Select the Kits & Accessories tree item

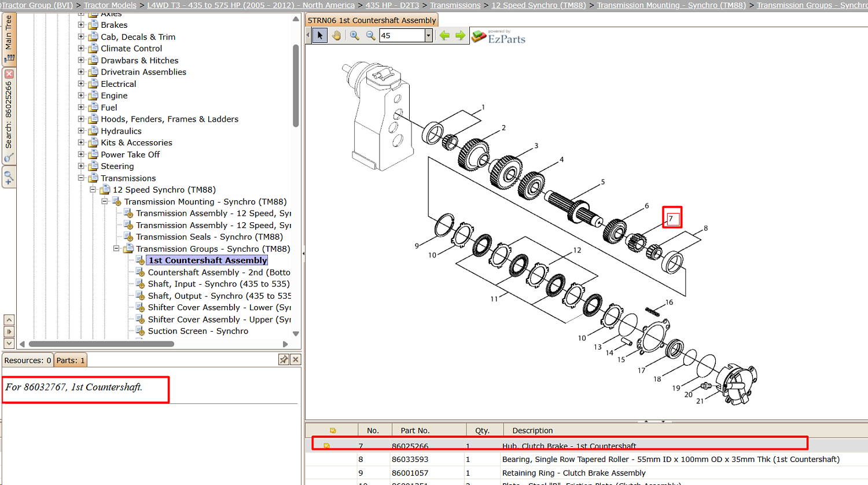[137, 142]
